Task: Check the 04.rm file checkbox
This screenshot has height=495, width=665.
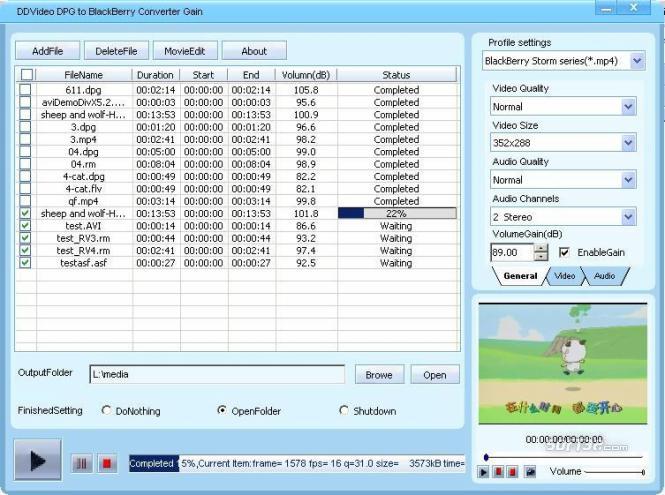Action: [25, 164]
